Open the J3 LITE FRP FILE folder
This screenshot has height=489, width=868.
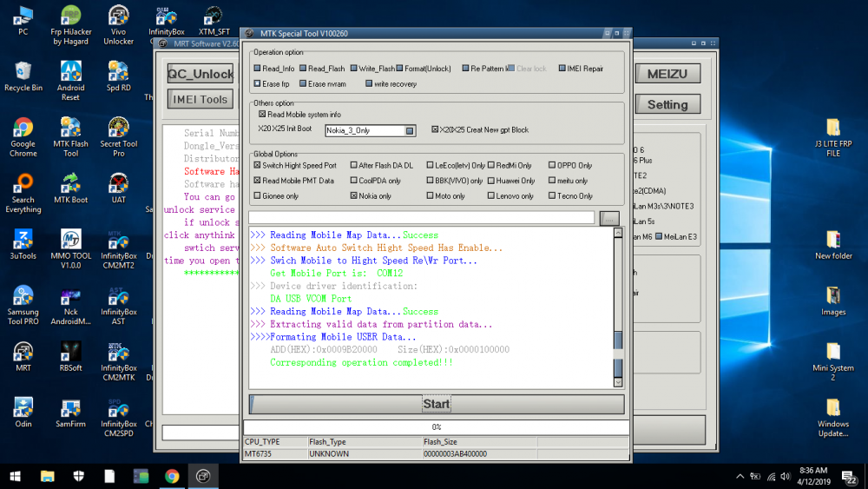833,137
